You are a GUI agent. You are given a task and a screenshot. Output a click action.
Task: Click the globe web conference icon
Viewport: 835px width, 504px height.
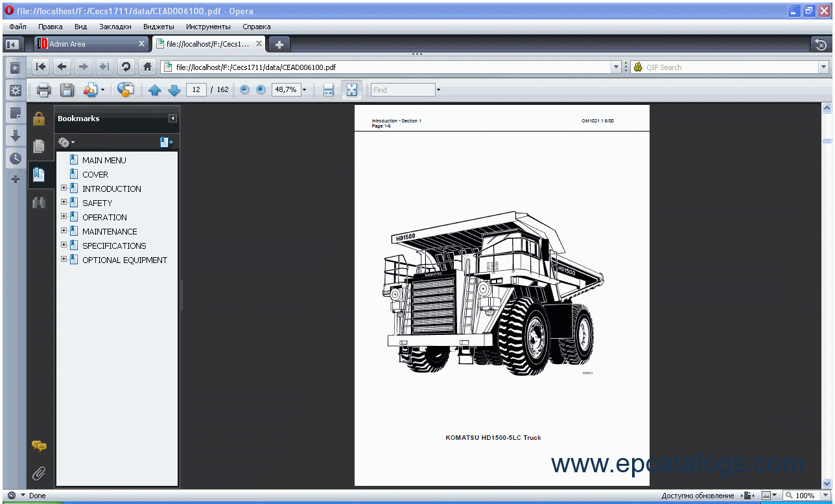[125, 90]
